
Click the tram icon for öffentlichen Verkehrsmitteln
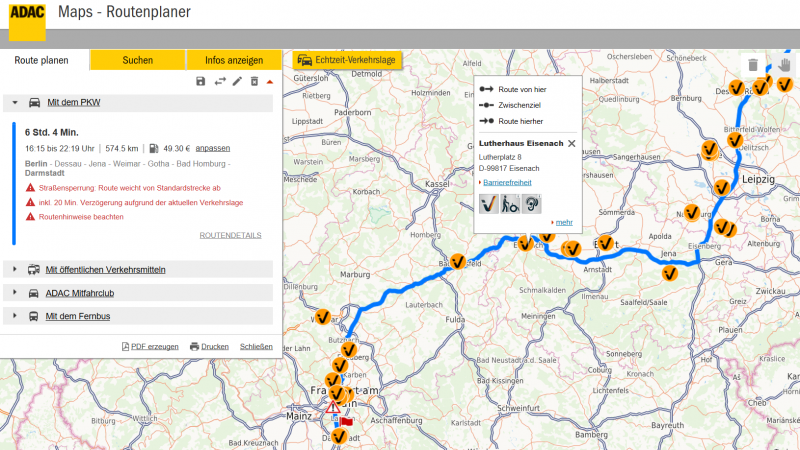point(34,269)
